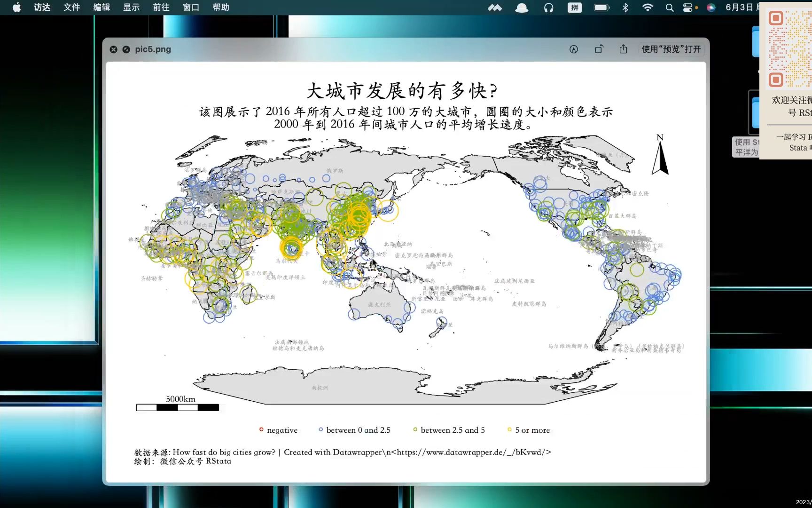Open Spotlight search from the menu bar
This screenshot has width=812, height=508.
(x=669, y=8)
